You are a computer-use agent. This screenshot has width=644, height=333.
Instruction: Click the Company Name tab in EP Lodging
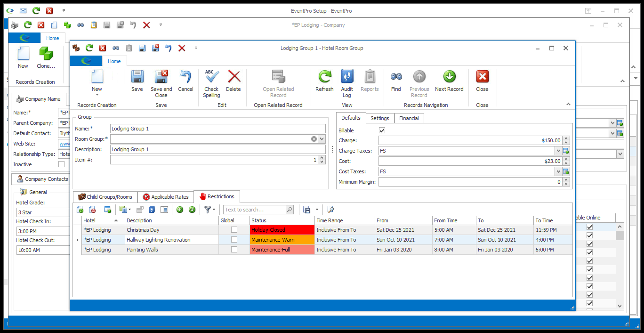[x=39, y=99]
